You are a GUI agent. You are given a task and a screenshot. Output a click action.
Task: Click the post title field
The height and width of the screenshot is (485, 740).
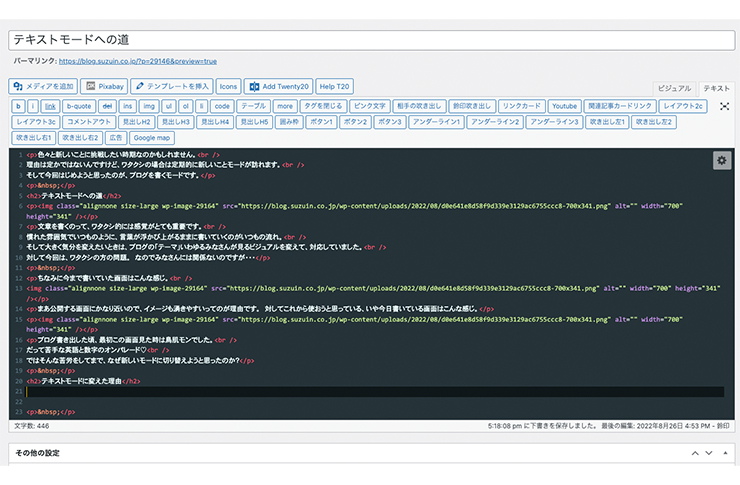point(369,40)
